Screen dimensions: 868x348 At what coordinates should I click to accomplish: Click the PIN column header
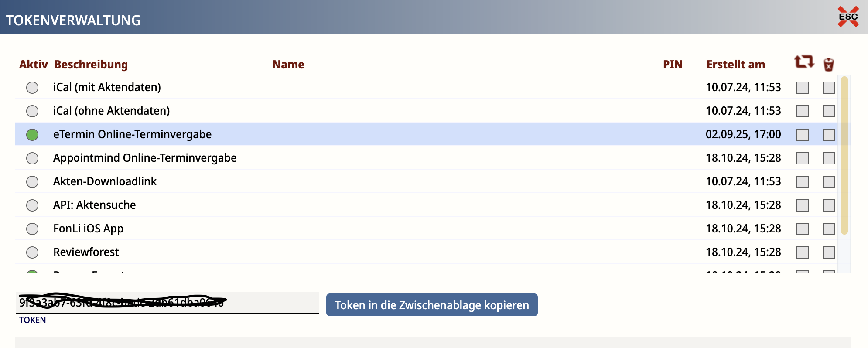tap(672, 65)
